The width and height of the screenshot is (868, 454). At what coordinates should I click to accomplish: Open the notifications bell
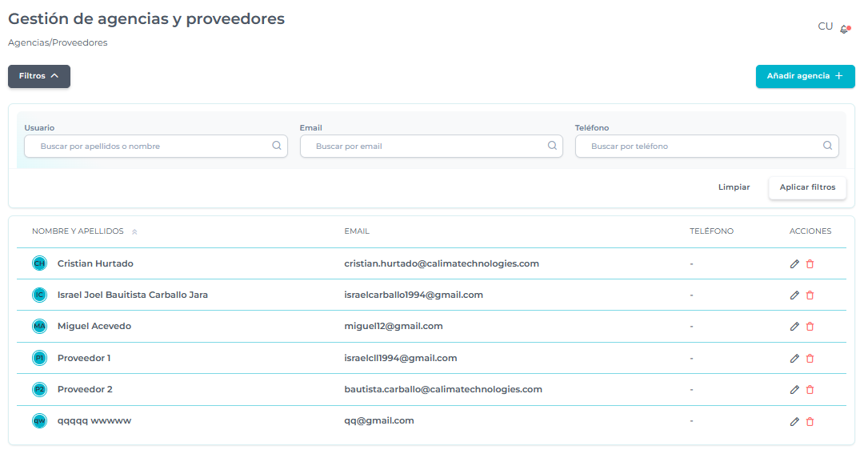point(844,29)
